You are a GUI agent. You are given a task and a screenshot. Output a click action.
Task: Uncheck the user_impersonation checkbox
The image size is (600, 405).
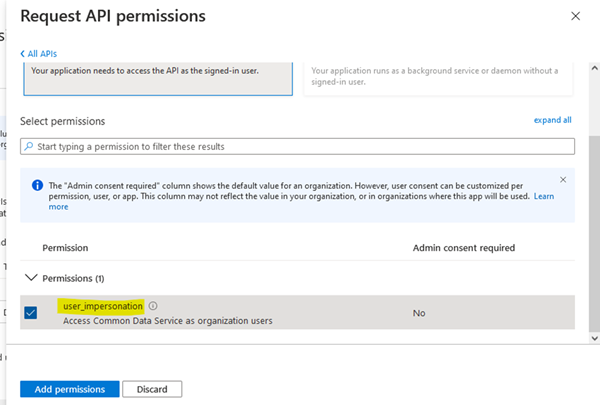(30, 313)
